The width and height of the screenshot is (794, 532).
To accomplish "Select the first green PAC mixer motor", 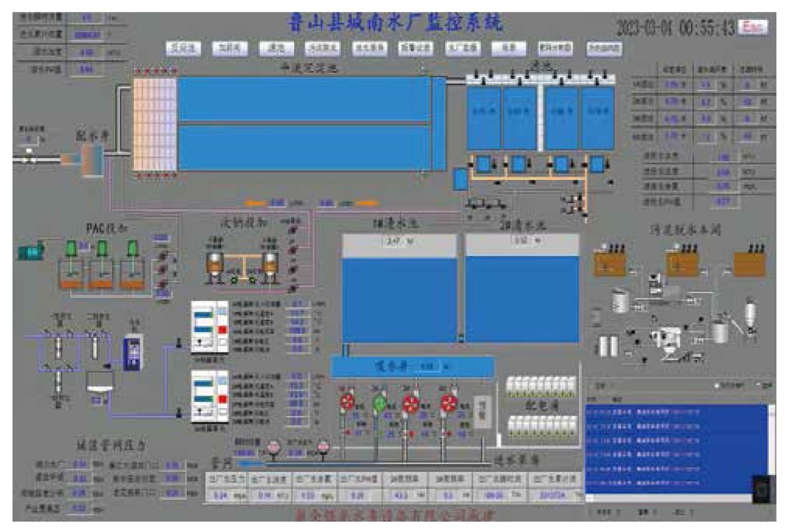I will 71,249.
